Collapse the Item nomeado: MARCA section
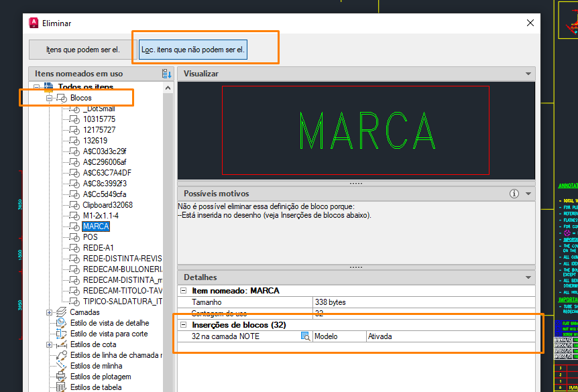Screen dimensions: 578x392 coord(184,291)
